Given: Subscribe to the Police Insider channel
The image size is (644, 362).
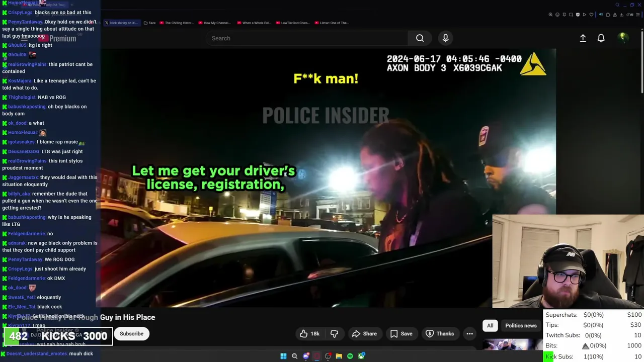Looking at the screenshot, I should click(131, 333).
